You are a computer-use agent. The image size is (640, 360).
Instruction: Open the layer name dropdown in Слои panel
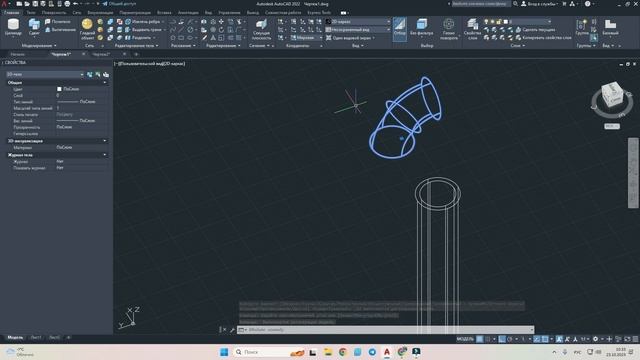pos(517,21)
